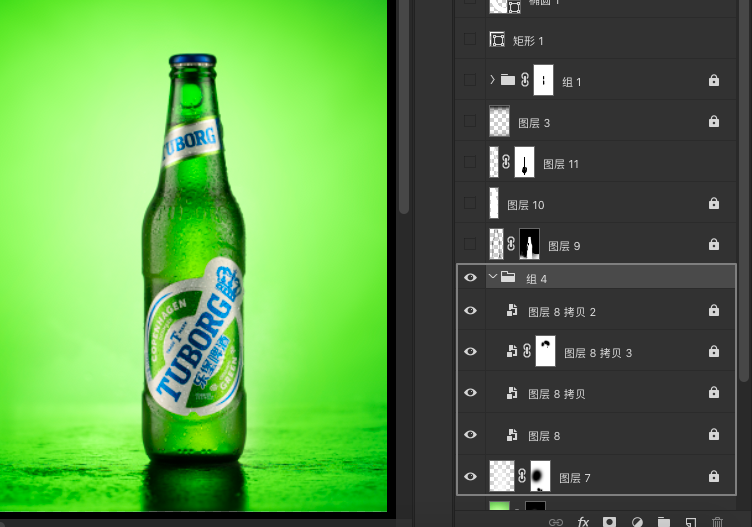752x527 pixels.
Task: Click the link layers icon at panel bottom
Action: pyautogui.click(x=556, y=522)
